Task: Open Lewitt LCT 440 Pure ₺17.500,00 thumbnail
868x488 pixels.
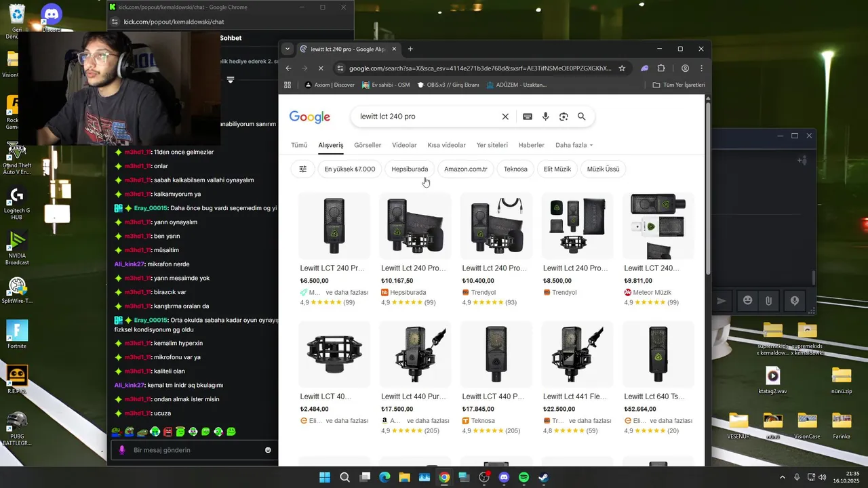Action: [x=415, y=354]
